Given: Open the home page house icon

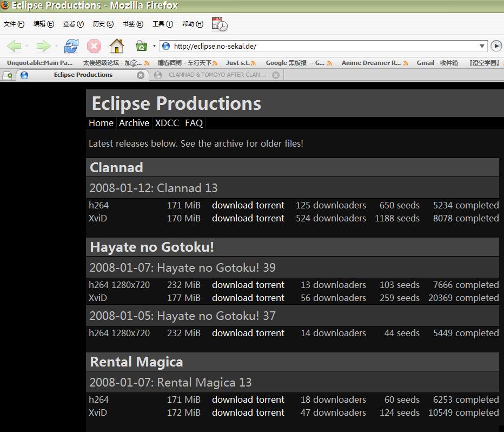Looking at the screenshot, I should [117, 46].
